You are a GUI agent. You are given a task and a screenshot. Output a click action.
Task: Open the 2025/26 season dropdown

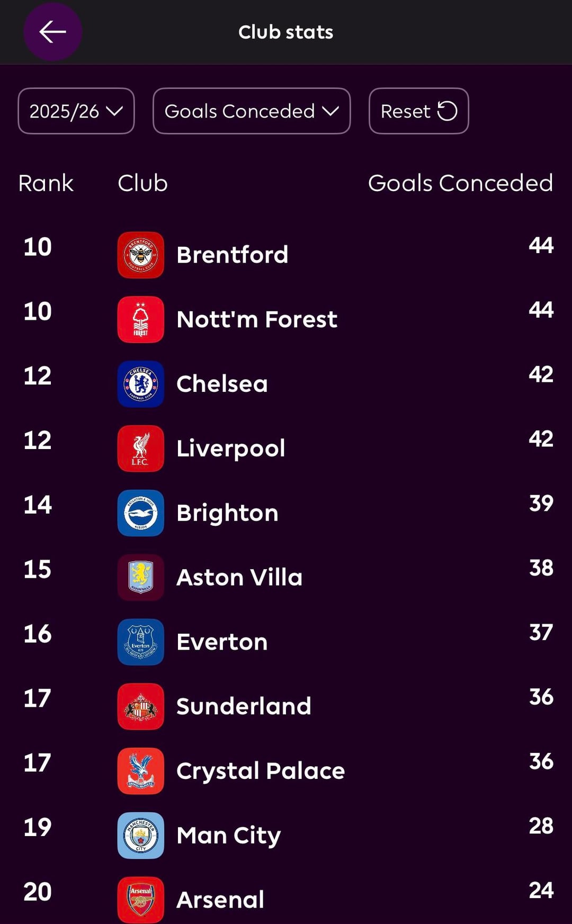[x=76, y=111]
